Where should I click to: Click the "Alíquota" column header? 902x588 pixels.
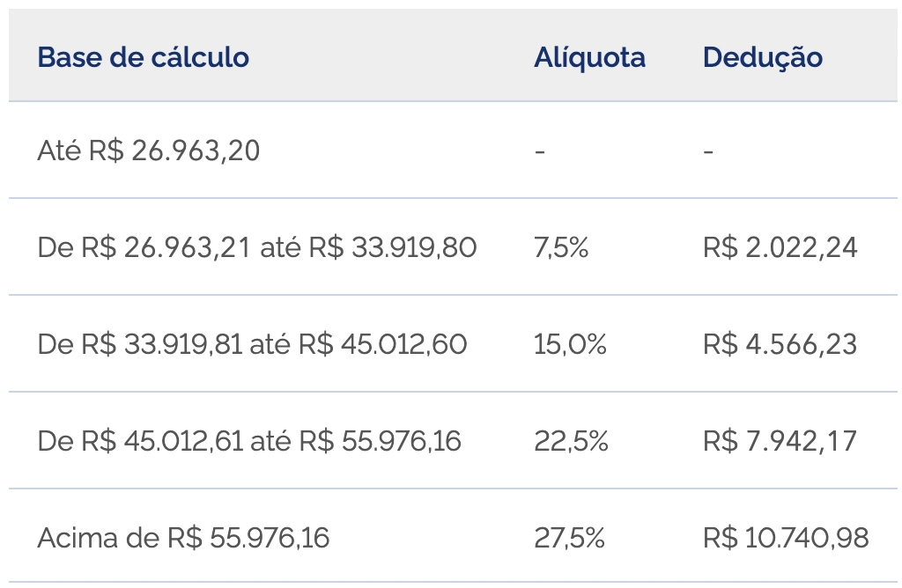(589, 58)
